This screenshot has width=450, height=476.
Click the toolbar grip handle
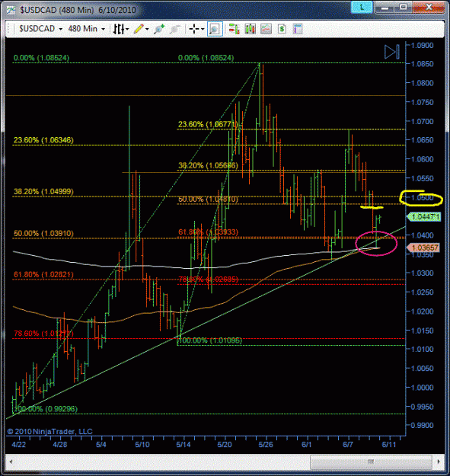(9, 29)
